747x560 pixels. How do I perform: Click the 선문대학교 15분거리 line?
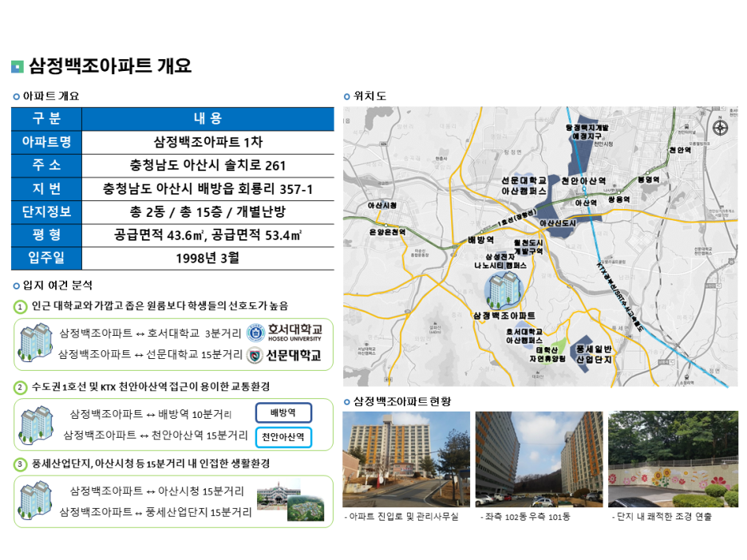(151, 354)
